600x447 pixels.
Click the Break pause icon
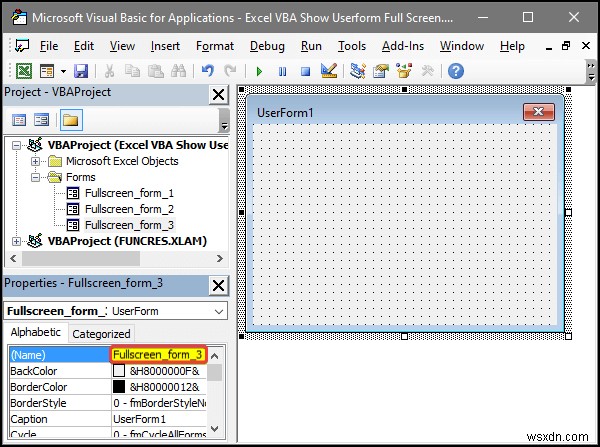coord(282,72)
